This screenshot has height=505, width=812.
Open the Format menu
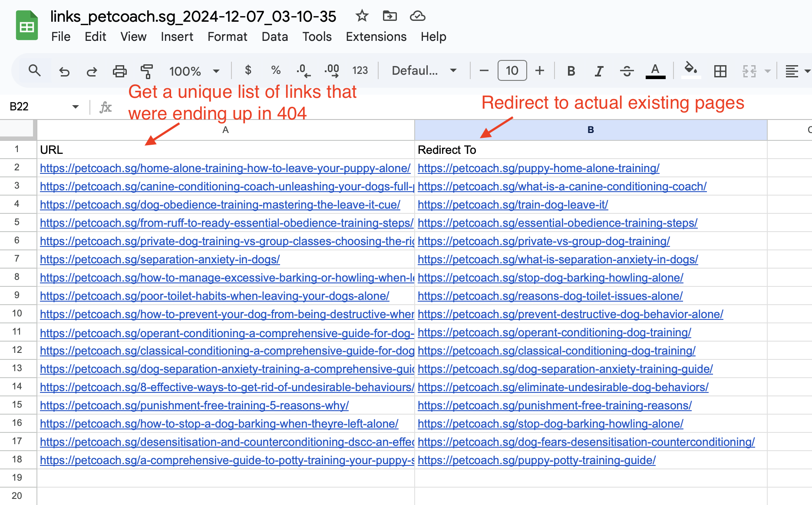click(227, 37)
